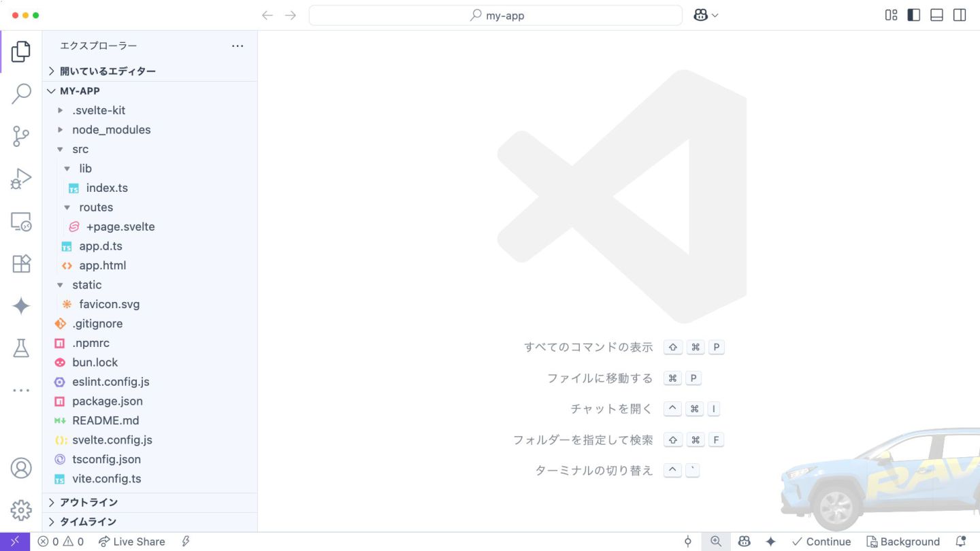The height and width of the screenshot is (551, 980).
Task: Open the Remote Explorer view
Action: (21, 222)
